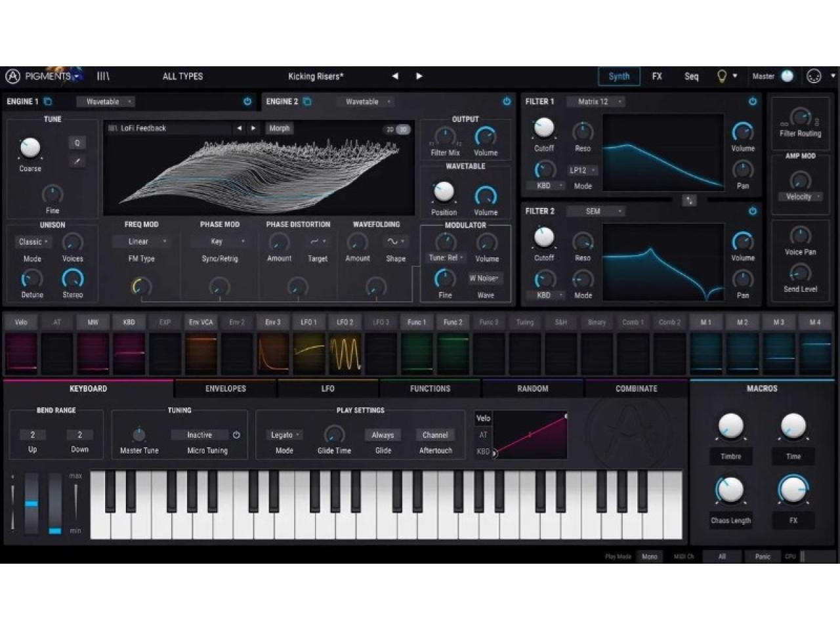The image size is (840, 630).
Task: Toggle the Morph button
Action: pos(280,129)
